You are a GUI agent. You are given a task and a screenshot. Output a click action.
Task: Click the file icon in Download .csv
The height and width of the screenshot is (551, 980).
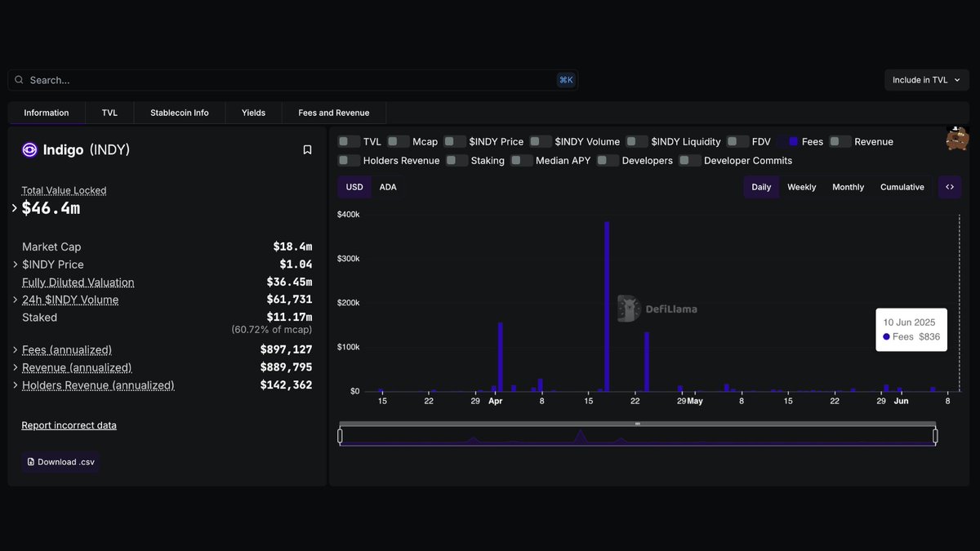(31, 462)
